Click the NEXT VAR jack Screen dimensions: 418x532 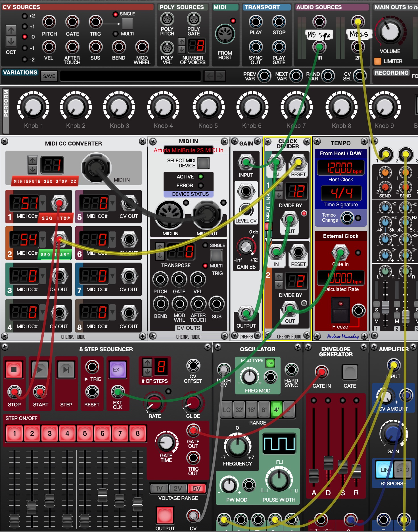coord(296,76)
